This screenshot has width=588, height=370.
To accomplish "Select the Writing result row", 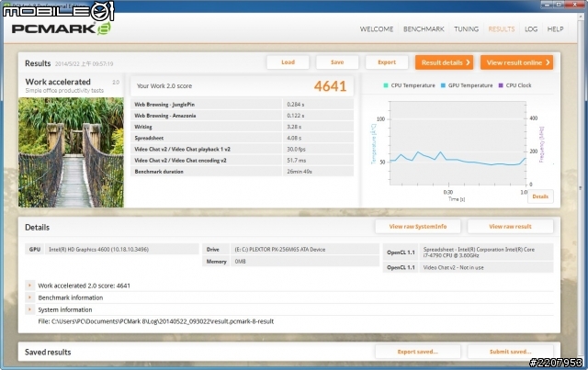I will pos(243,127).
